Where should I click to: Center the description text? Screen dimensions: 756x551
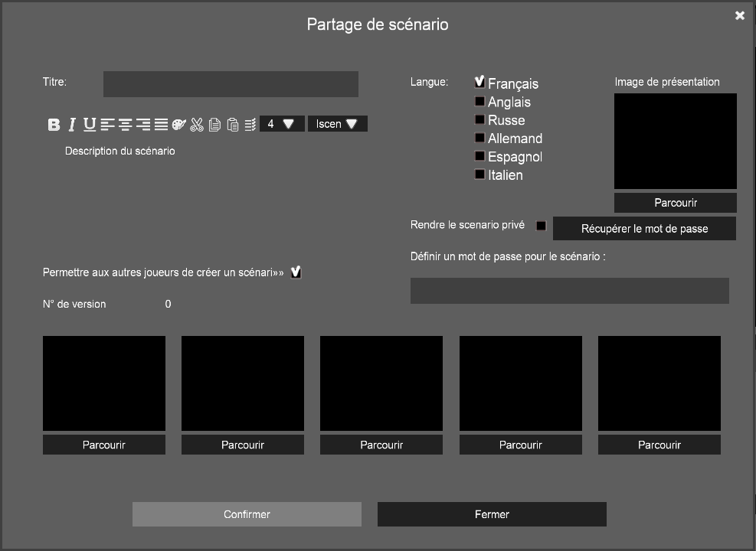126,125
